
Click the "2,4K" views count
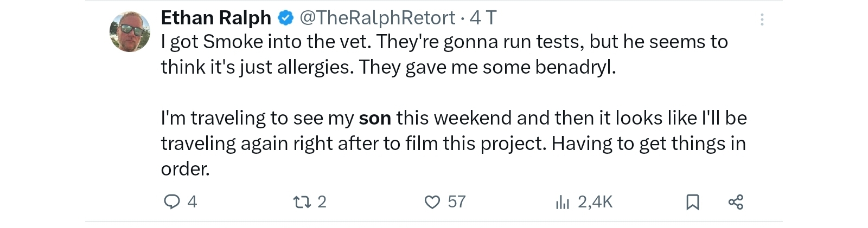tap(595, 202)
